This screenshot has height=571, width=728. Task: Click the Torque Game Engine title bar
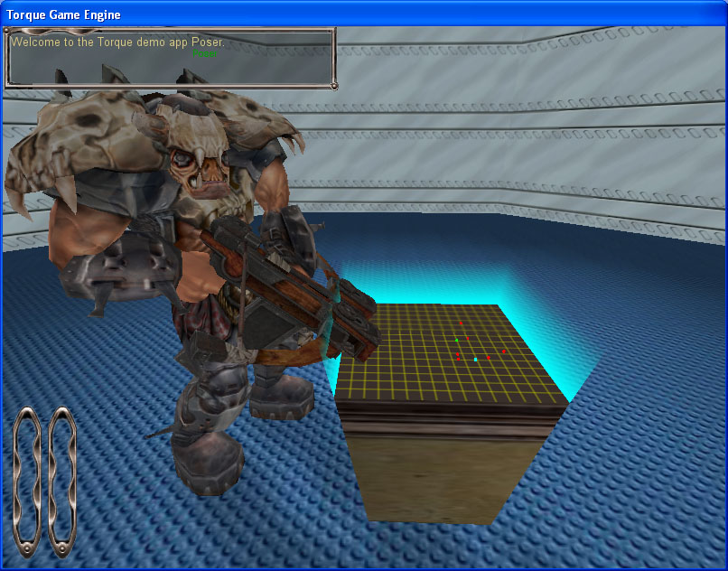coord(63,14)
